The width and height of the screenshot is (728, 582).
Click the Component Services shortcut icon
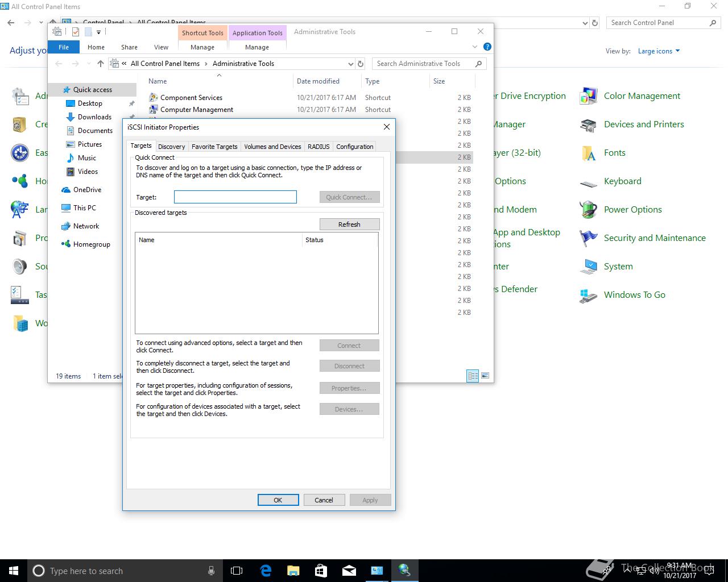pyautogui.click(x=153, y=98)
